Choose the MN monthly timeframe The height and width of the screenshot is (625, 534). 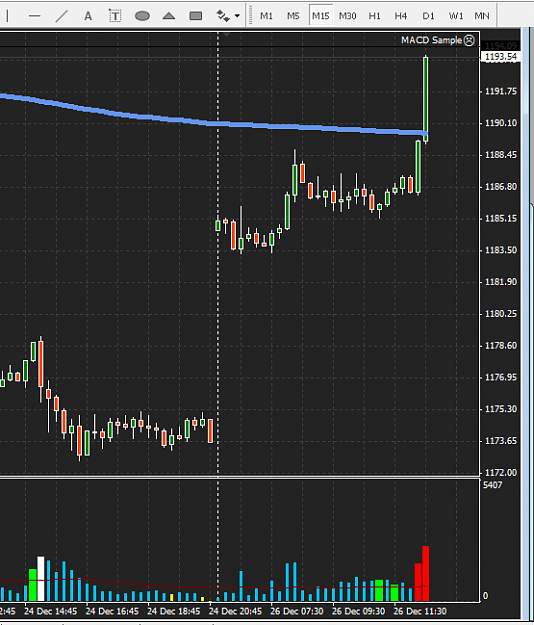coord(482,16)
